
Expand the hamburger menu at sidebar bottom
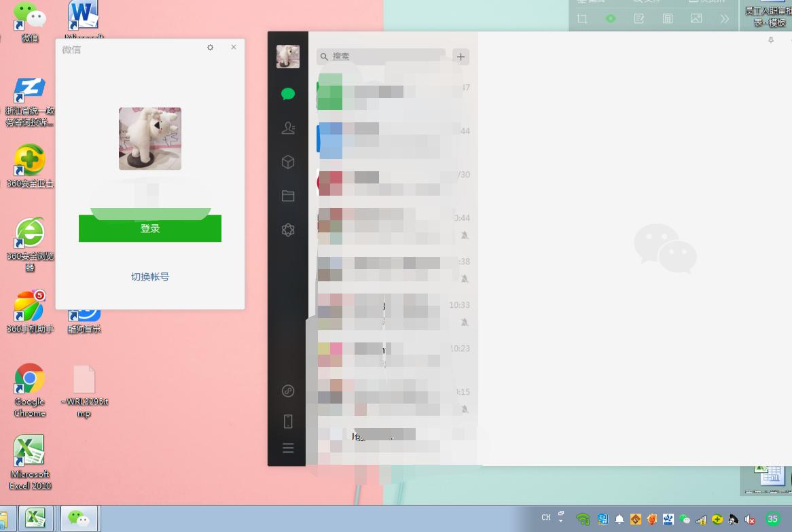tap(288, 448)
